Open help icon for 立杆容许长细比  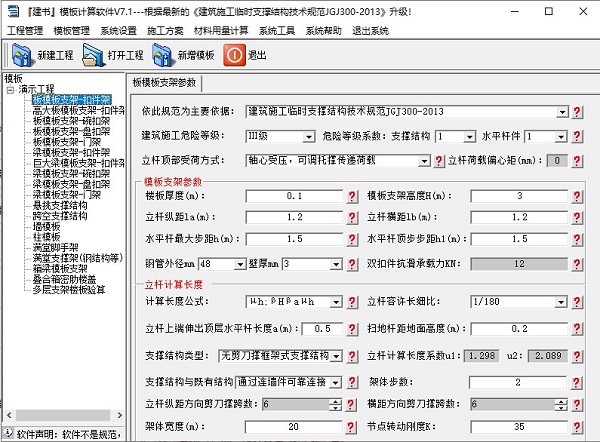point(577,302)
